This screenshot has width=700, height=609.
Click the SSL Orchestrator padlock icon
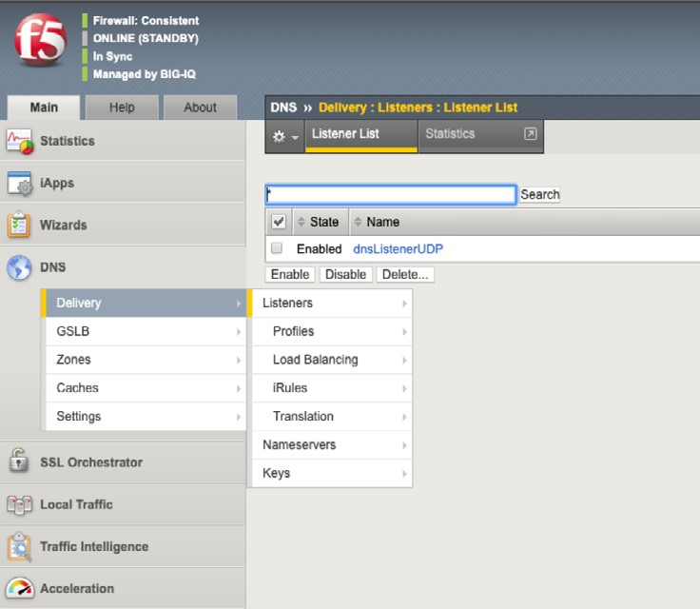pos(19,461)
